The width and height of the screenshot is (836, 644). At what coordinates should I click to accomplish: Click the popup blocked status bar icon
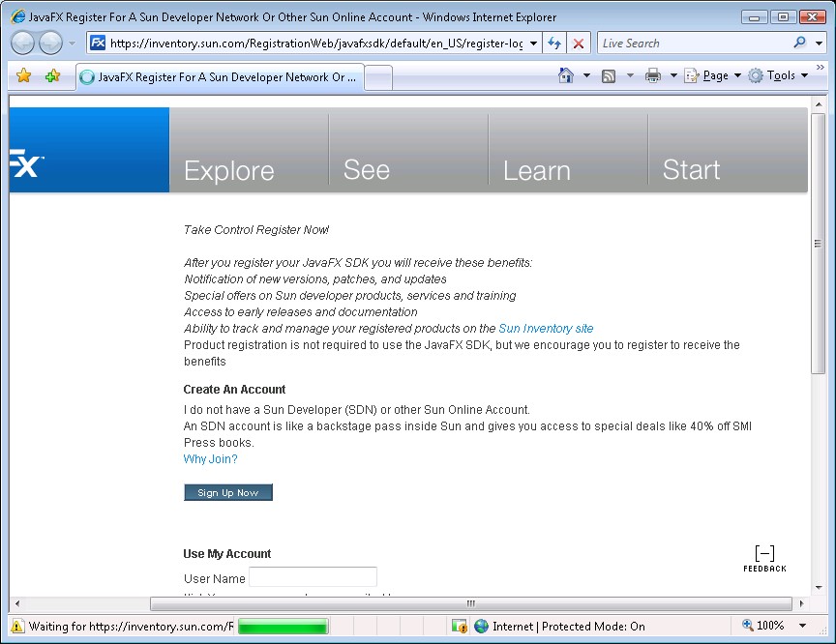[460, 626]
